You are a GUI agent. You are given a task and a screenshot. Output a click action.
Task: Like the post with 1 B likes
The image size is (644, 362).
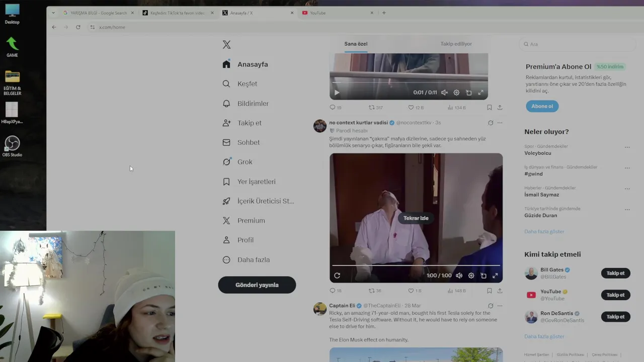click(415, 291)
